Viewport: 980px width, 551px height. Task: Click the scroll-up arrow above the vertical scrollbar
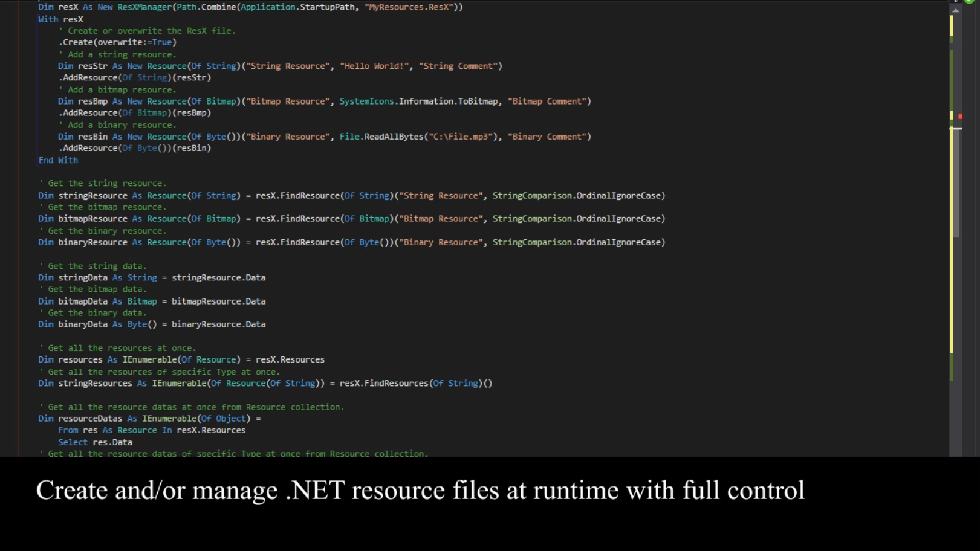pyautogui.click(x=956, y=10)
